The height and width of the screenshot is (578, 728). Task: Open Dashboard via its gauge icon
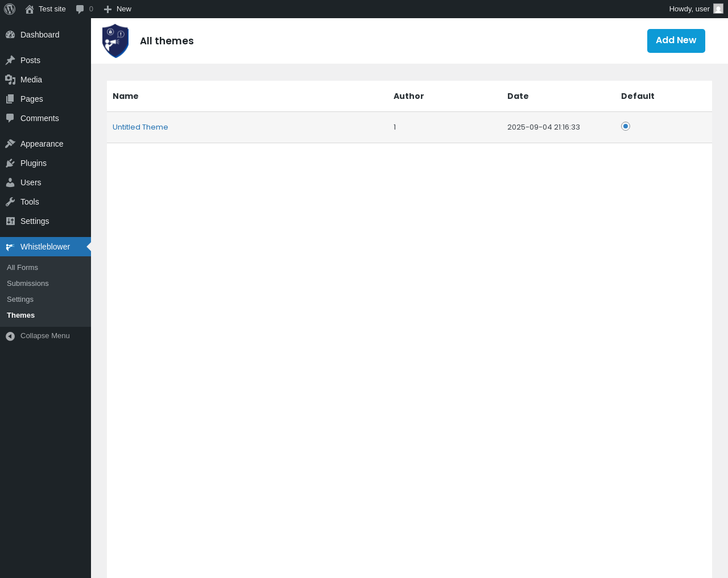pyautogui.click(x=10, y=35)
